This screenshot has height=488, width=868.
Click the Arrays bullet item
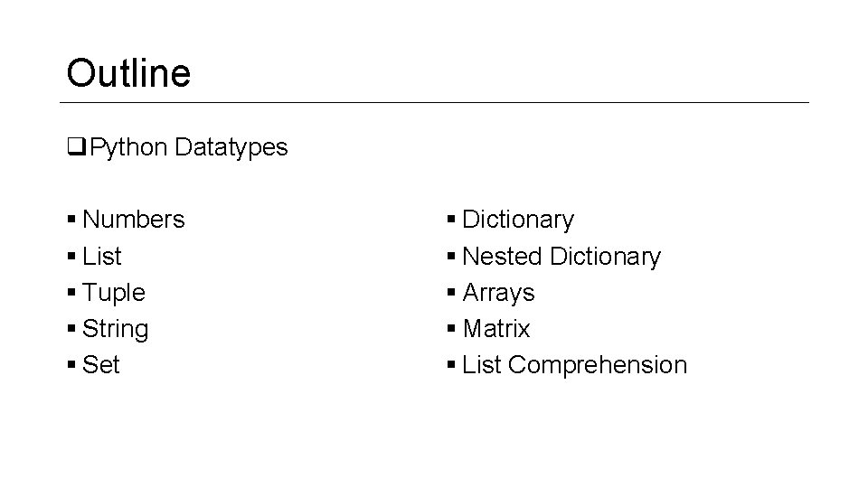pos(499,293)
